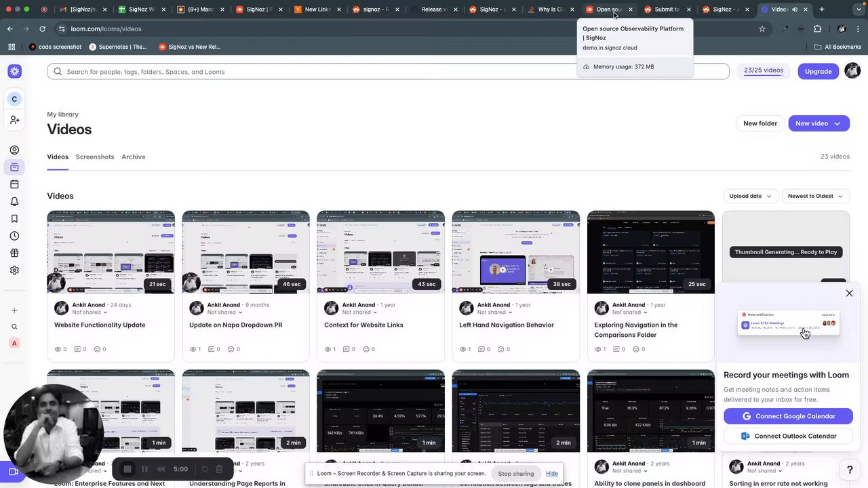868x488 pixels.
Task: Open the Newest to Oldest dropdown
Action: point(815,196)
